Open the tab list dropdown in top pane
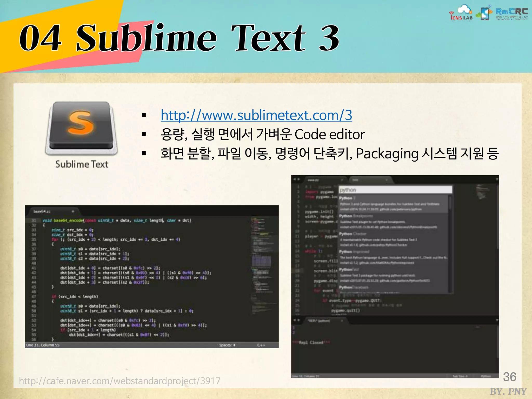This screenshot has height=399, width=532. coord(497,179)
